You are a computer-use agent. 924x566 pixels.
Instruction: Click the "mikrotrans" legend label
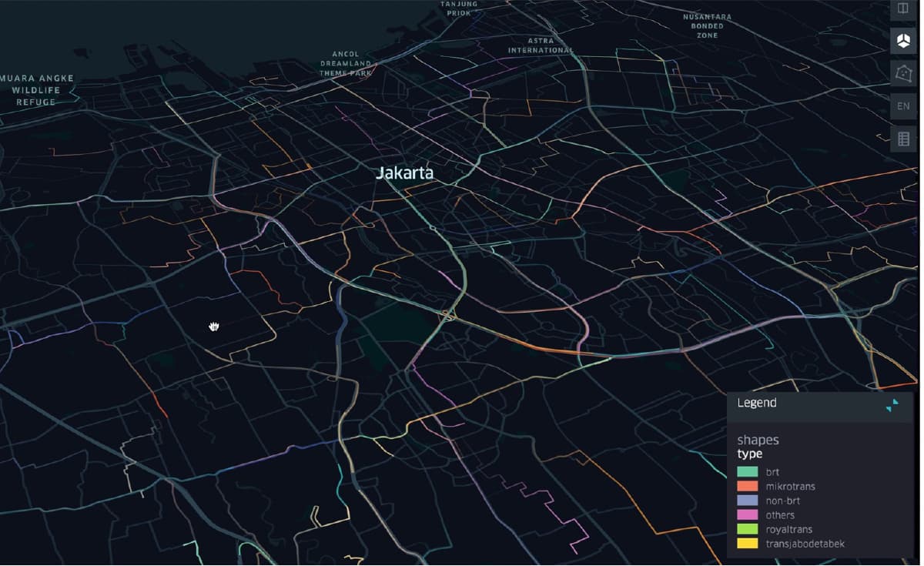[x=791, y=487]
